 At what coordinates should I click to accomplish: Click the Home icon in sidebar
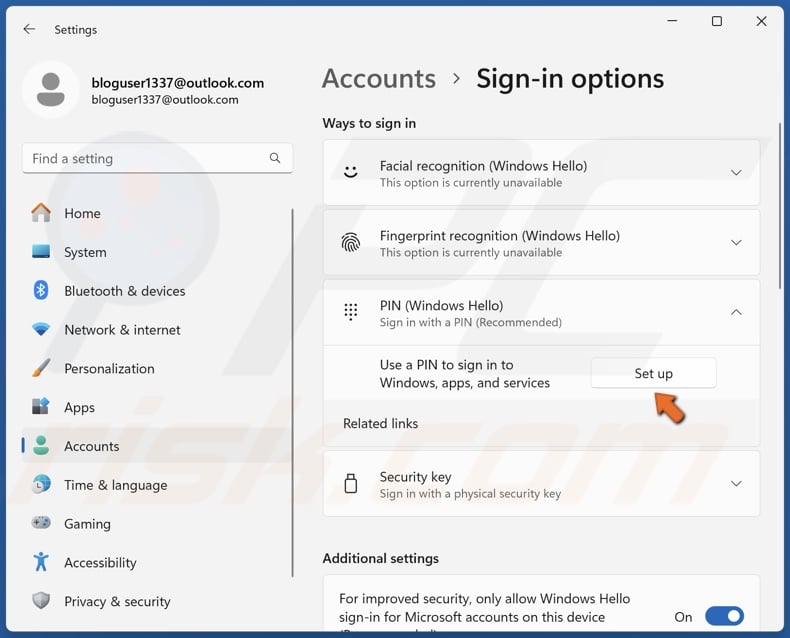(41, 213)
